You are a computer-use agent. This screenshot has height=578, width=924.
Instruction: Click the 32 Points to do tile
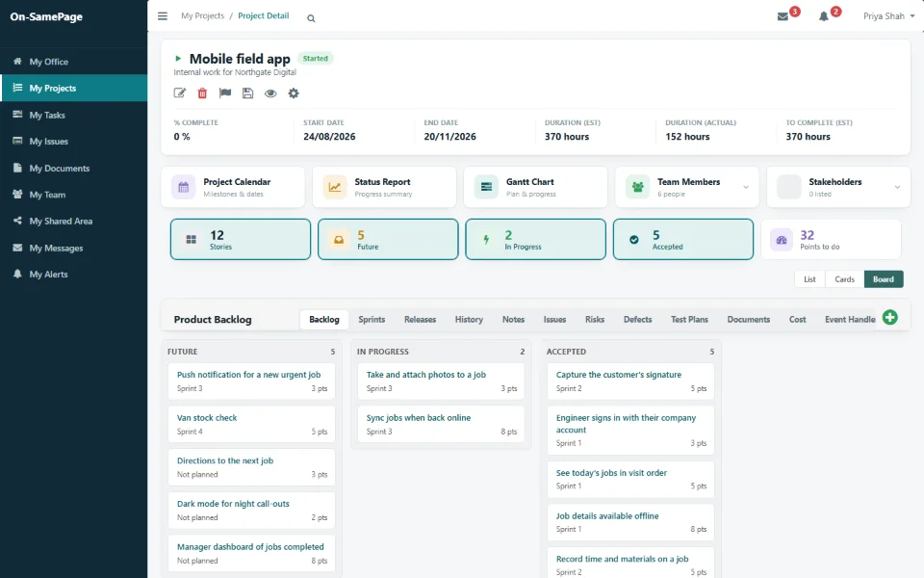click(x=831, y=240)
